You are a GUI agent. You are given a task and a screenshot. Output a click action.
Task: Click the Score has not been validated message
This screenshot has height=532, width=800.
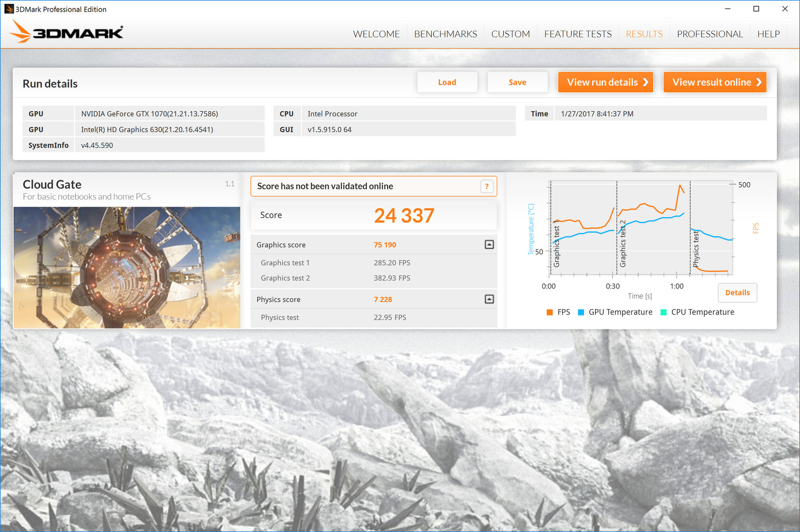(325, 186)
